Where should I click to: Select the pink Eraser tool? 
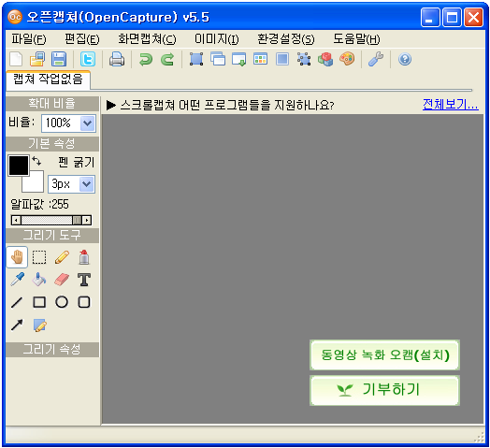(x=62, y=280)
